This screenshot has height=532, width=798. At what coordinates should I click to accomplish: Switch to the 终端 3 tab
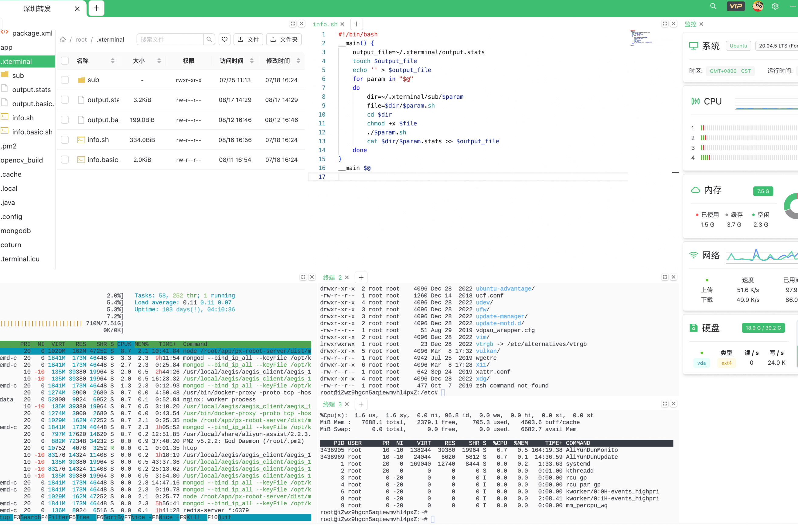click(x=332, y=404)
